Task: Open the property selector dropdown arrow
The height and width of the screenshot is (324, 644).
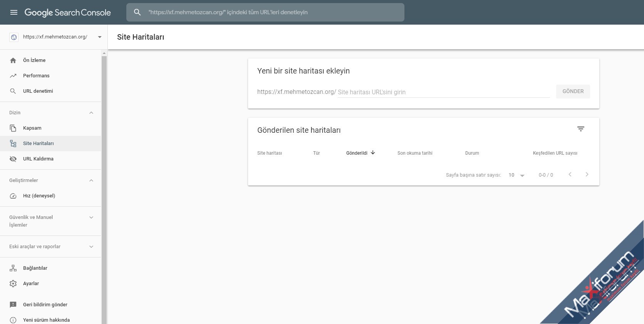Action: click(100, 37)
